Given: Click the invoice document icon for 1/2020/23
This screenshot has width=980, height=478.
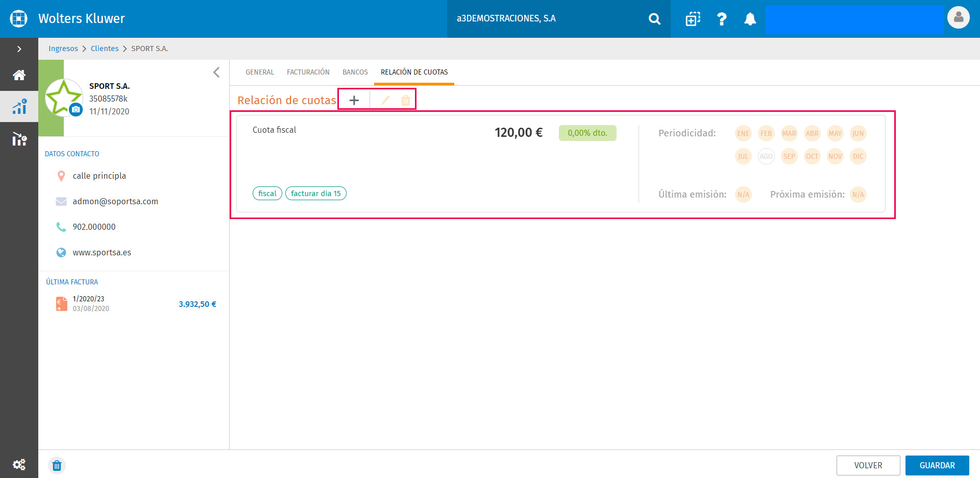Looking at the screenshot, I should click(x=61, y=304).
